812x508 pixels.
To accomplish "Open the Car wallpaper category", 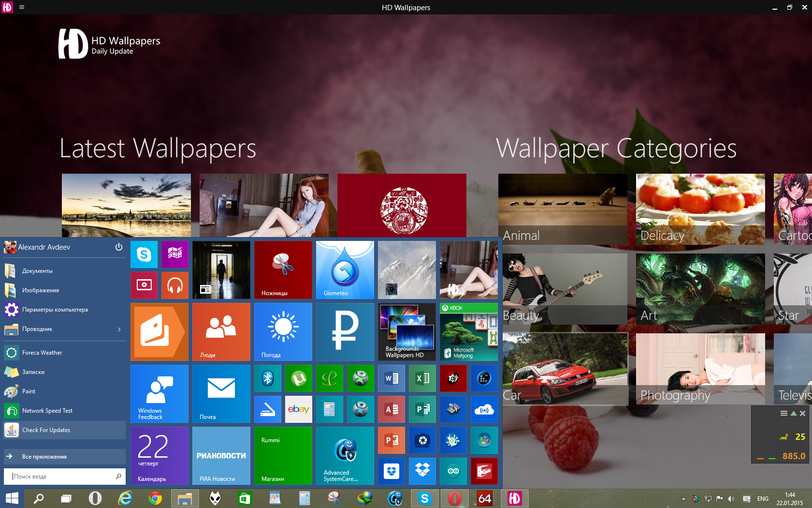I will tap(565, 369).
